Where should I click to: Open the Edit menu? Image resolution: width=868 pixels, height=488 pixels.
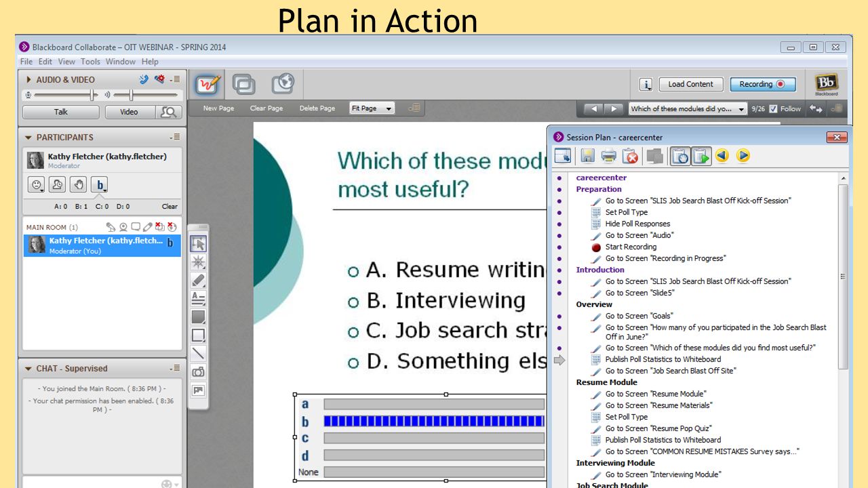click(45, 61)
